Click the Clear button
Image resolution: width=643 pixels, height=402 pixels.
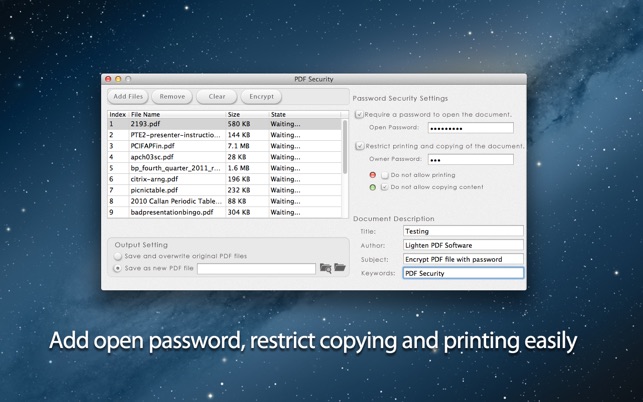(x=216, y=97)
